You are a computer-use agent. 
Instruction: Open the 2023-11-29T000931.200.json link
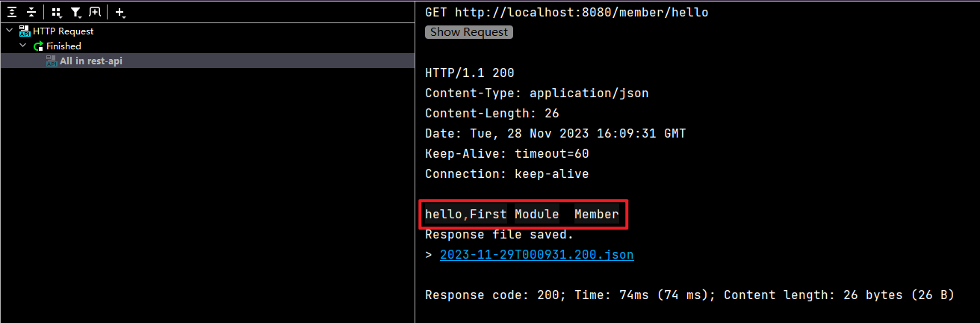pos(536,255)
